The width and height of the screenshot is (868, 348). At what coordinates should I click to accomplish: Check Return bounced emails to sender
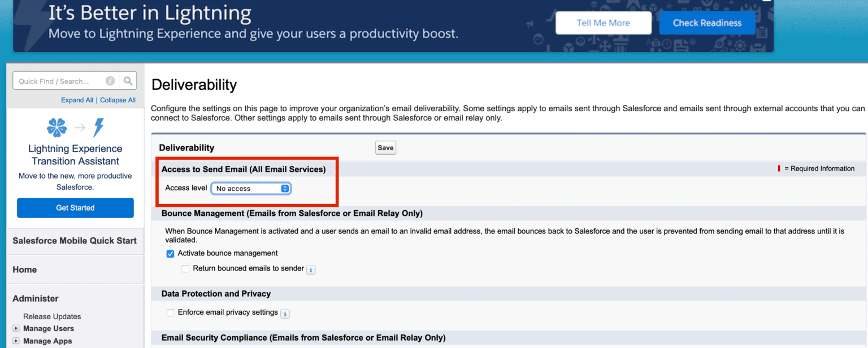pos(185,268)
